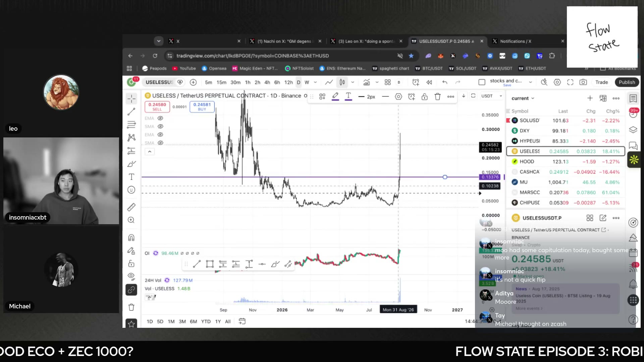This screenshot has width=644, height=362.
Task: Collapse the indicator legend arrow
Action: [x=150, y=152]
